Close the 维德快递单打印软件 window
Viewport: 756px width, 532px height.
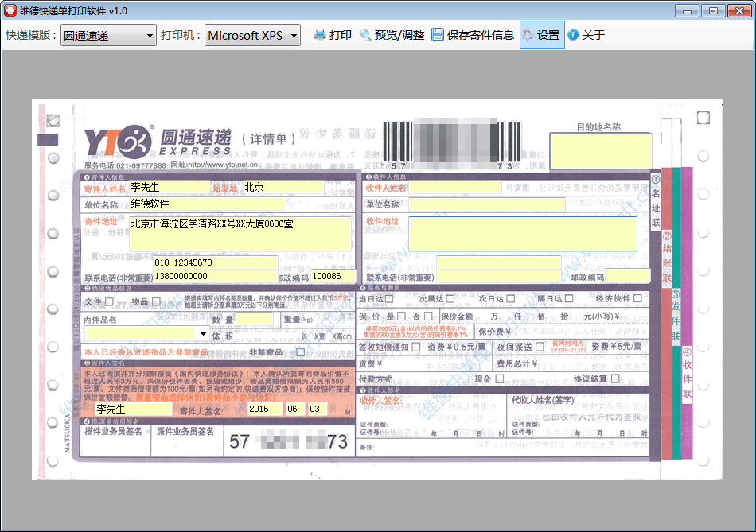click(739, 10)
